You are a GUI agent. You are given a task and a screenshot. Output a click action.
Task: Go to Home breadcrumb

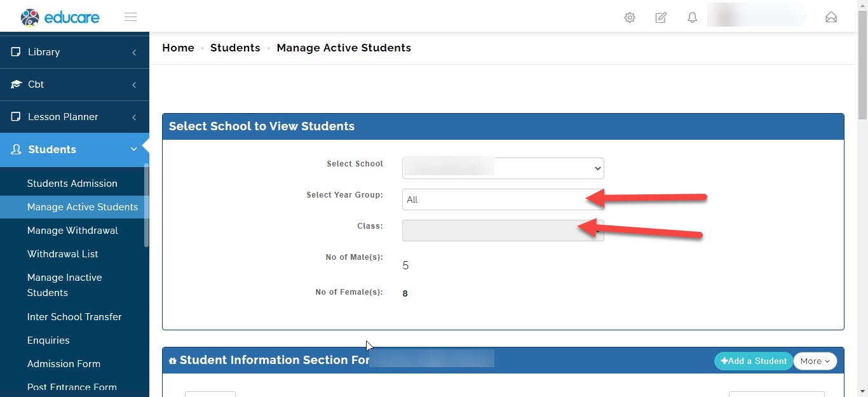click(178, 48)
